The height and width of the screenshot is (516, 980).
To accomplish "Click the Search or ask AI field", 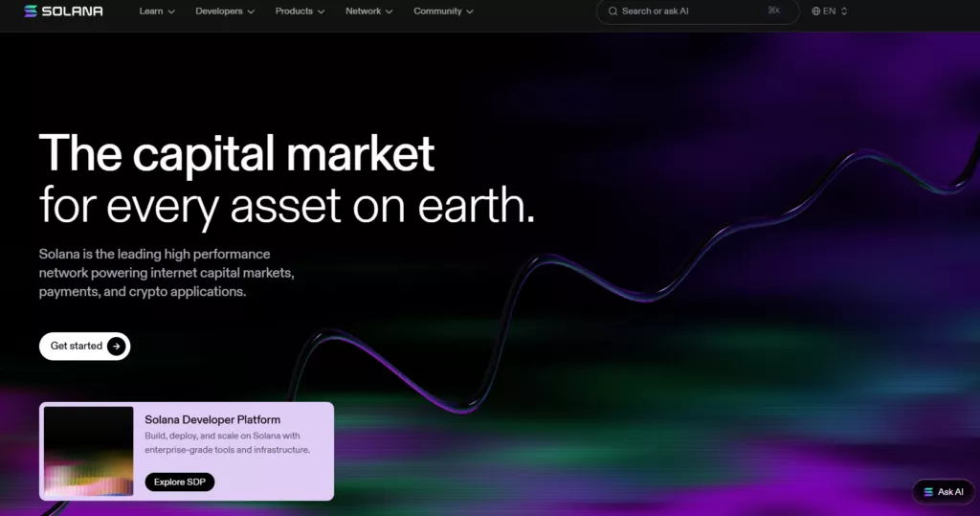I will [x=697, y=11].
